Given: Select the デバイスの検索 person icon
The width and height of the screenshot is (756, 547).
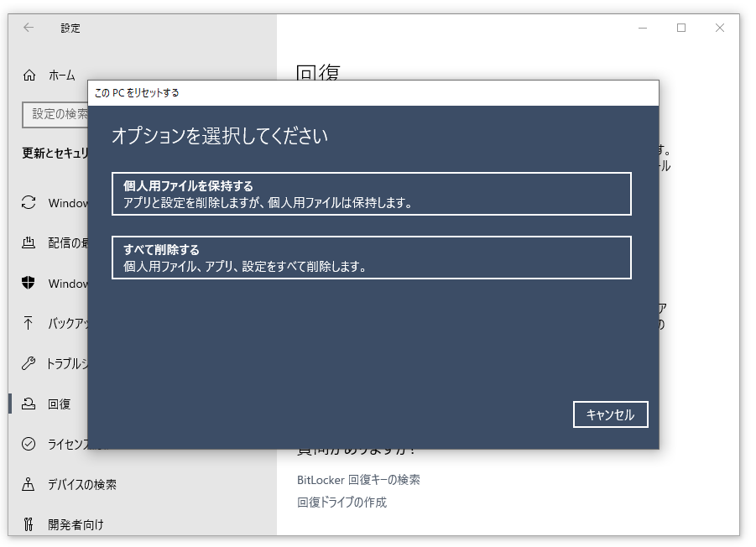Looking at the screenshot, I should (x=29, y=484).
